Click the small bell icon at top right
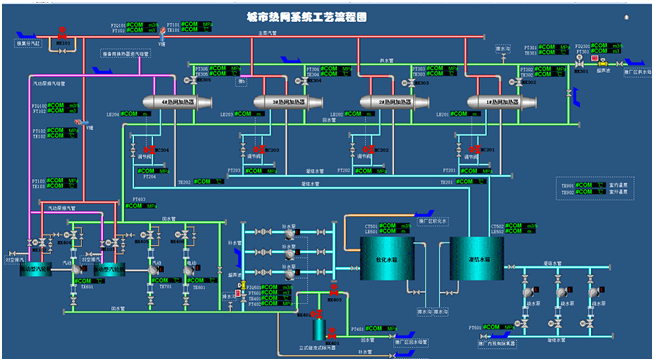This screenshot has height=361, width=654. [x=626, y=18]
